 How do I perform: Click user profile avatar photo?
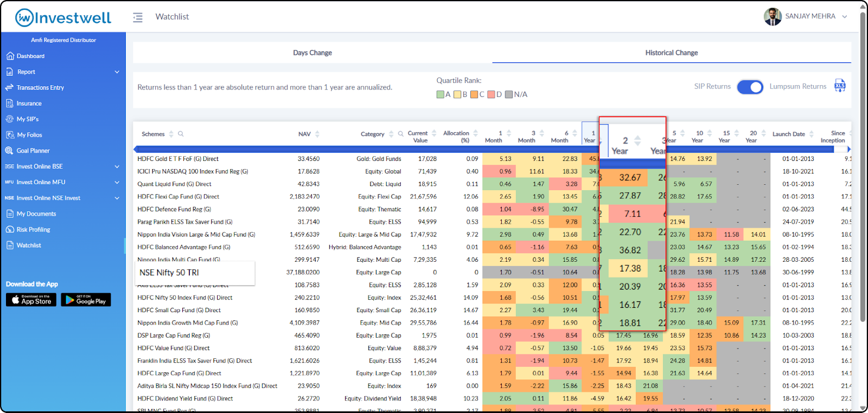click(x=773, y=17)
